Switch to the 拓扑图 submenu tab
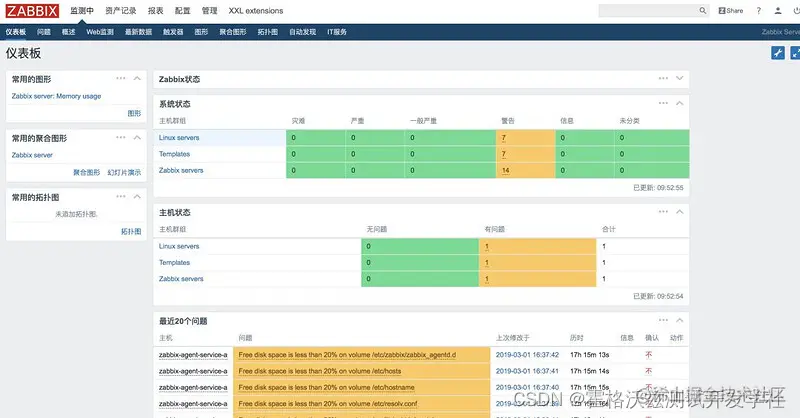This screenshot has width=800, height=418. pos(267,32)
